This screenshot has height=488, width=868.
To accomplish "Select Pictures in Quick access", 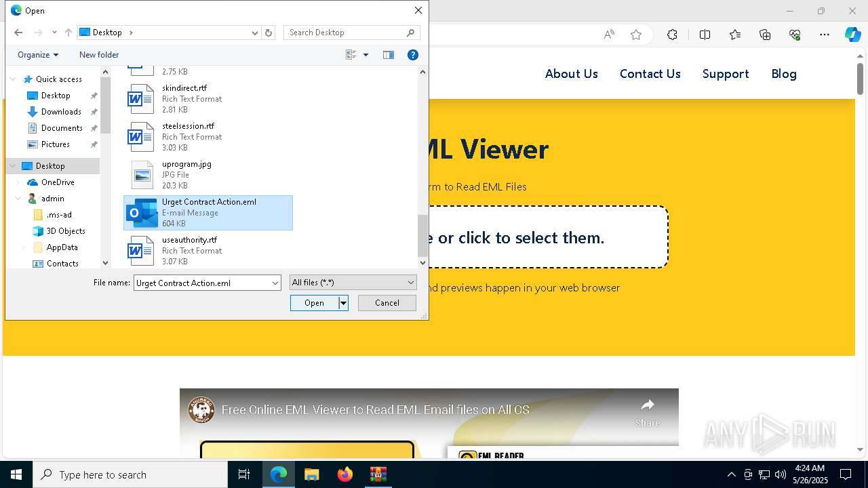I will 56,144.
